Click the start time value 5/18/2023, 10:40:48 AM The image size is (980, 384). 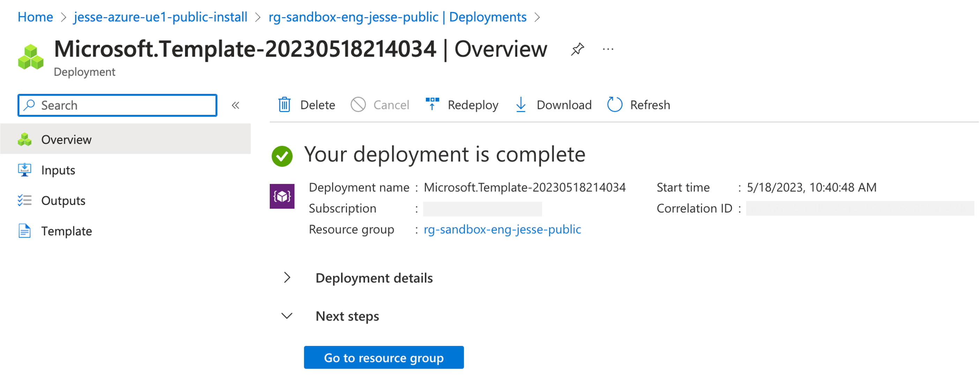(x=811, y=187)
